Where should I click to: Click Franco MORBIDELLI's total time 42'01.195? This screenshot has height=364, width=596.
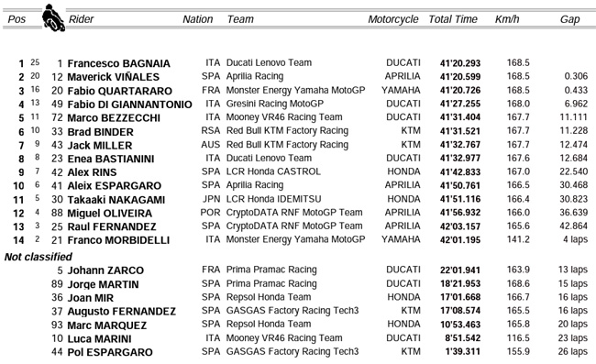[460, 240]
